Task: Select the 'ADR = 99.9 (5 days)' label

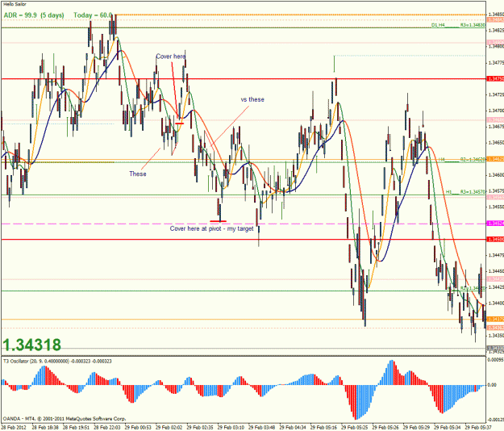Action: pyautogui.click(x=34, y=15)
